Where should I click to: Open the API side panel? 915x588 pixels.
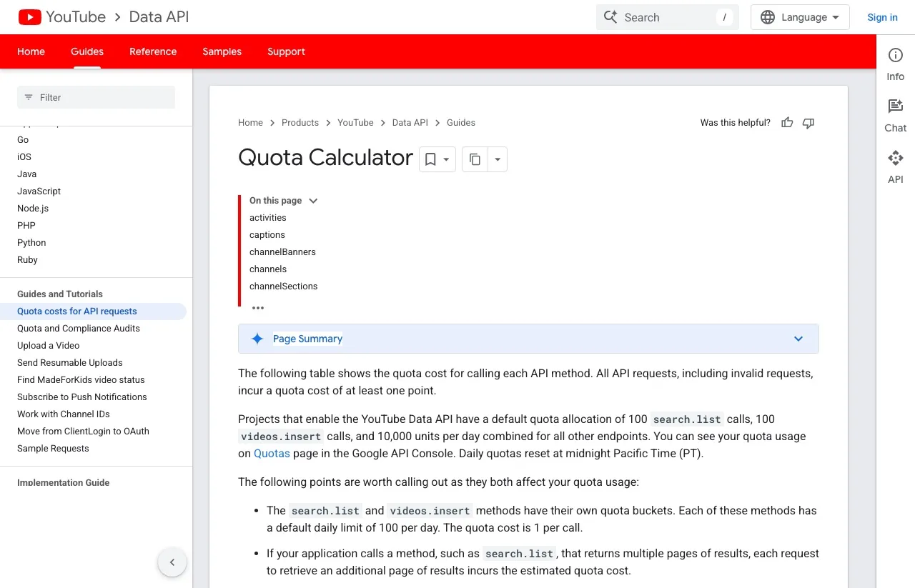(896, 167)
